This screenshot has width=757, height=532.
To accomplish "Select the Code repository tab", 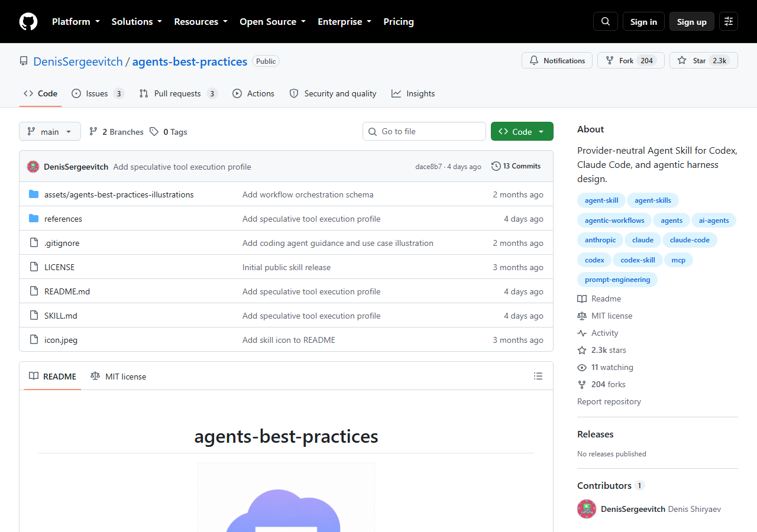I will [x=40, y=93].
